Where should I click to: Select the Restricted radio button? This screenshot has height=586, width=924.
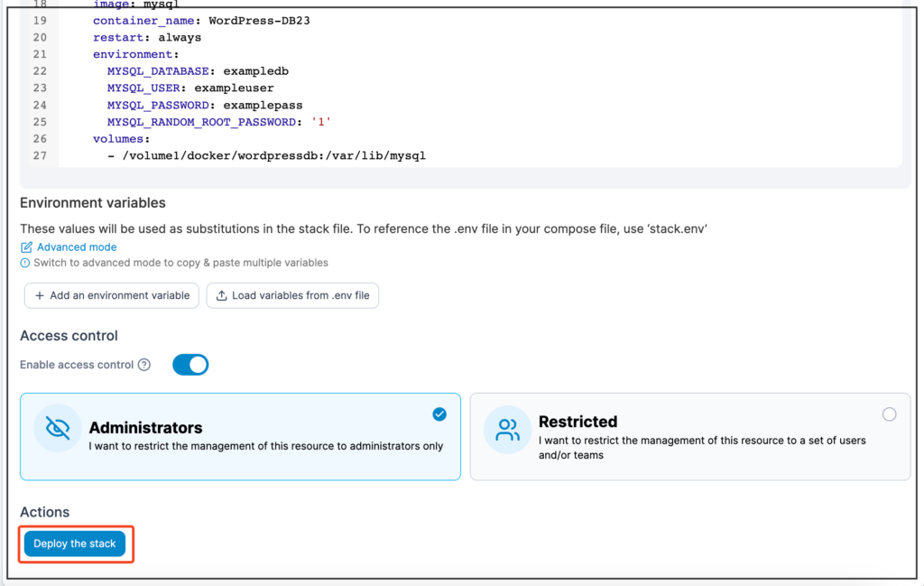[x=889, y=414]
